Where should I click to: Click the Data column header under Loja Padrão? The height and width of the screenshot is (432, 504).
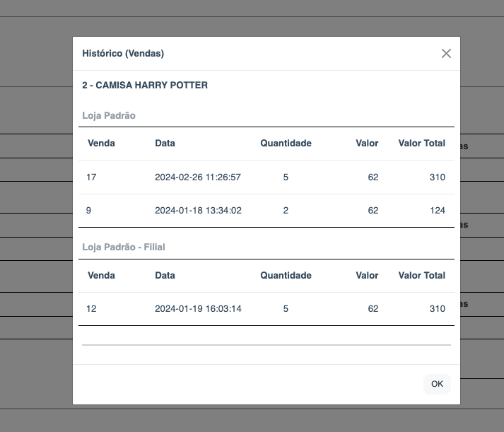[165, 143]
